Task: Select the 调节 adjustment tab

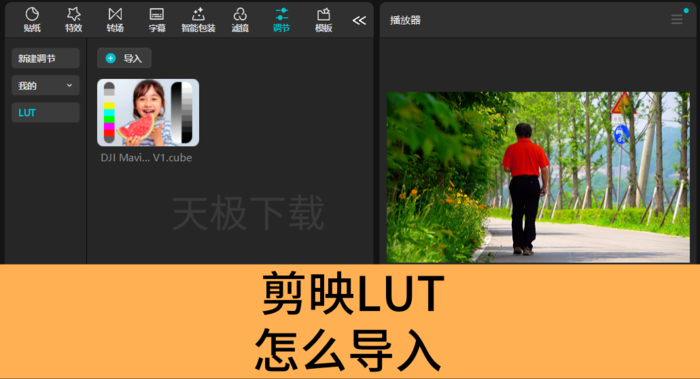Action: click(x=281, y=20)
